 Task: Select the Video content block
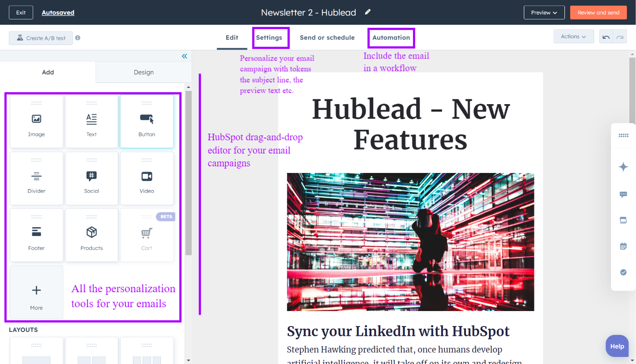pyautogui.click(x=147, y=178)
